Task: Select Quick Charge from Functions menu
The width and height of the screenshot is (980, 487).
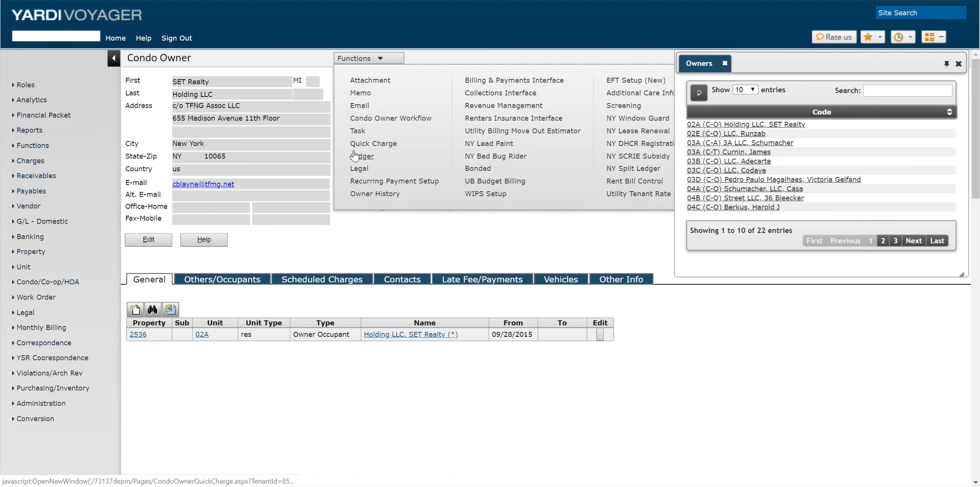Action: coord(373,144)
